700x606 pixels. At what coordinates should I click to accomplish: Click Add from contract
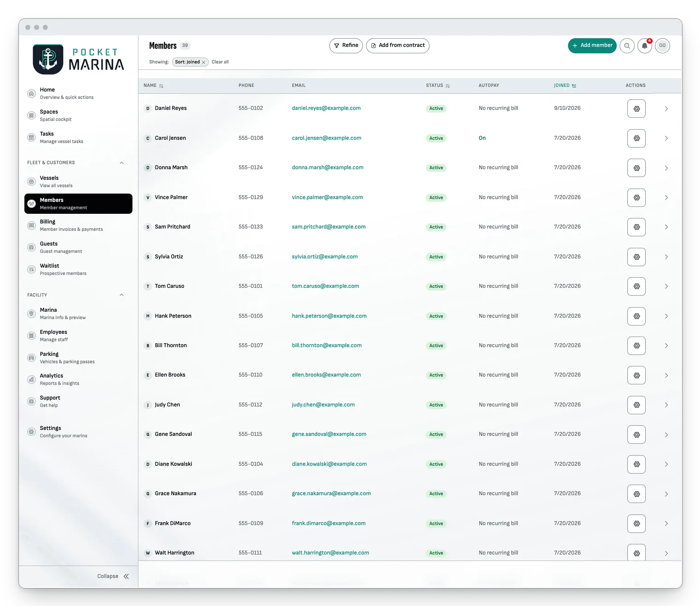(398, 46)
